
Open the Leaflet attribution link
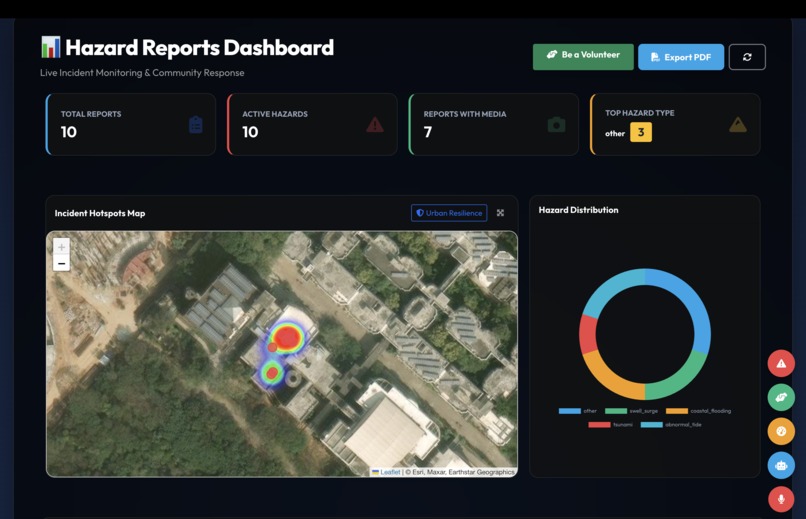pos(390,472)
